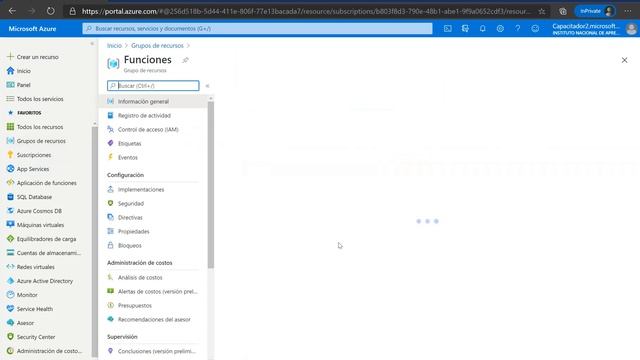Collapse the left portal sidebar
Screen dimensions: 640x360
click(92, 43)
